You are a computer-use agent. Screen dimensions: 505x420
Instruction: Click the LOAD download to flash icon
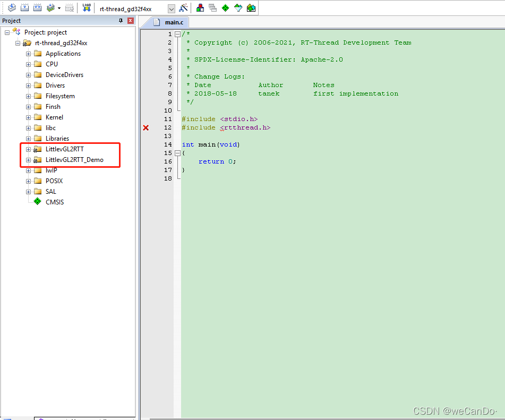87,8
